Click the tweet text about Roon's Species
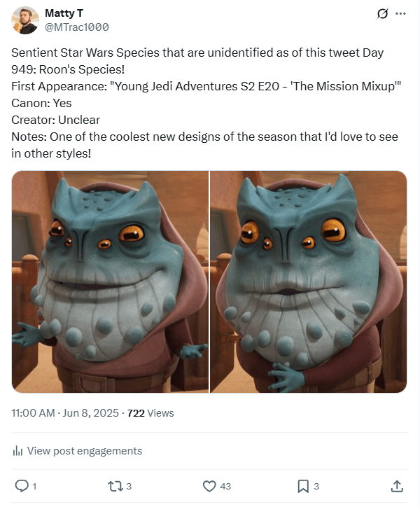 (x=206, y=103)
